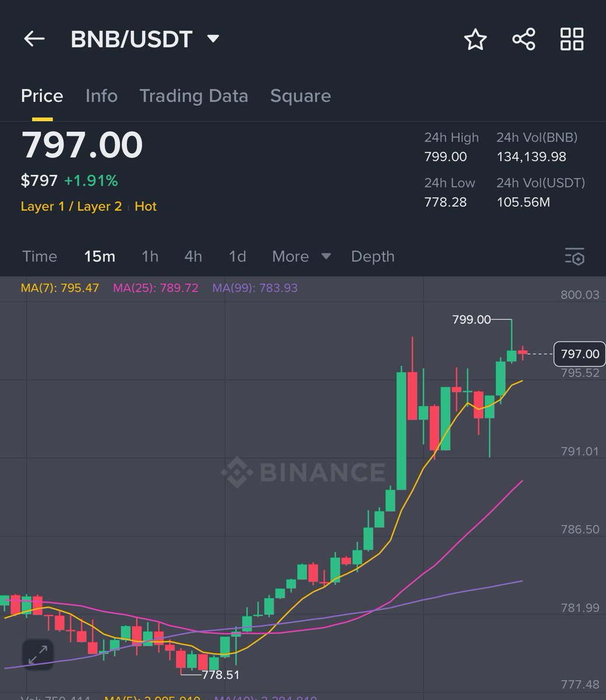Select the 4h interval
Screen dimensions: 606x700
tap(193, 256)
